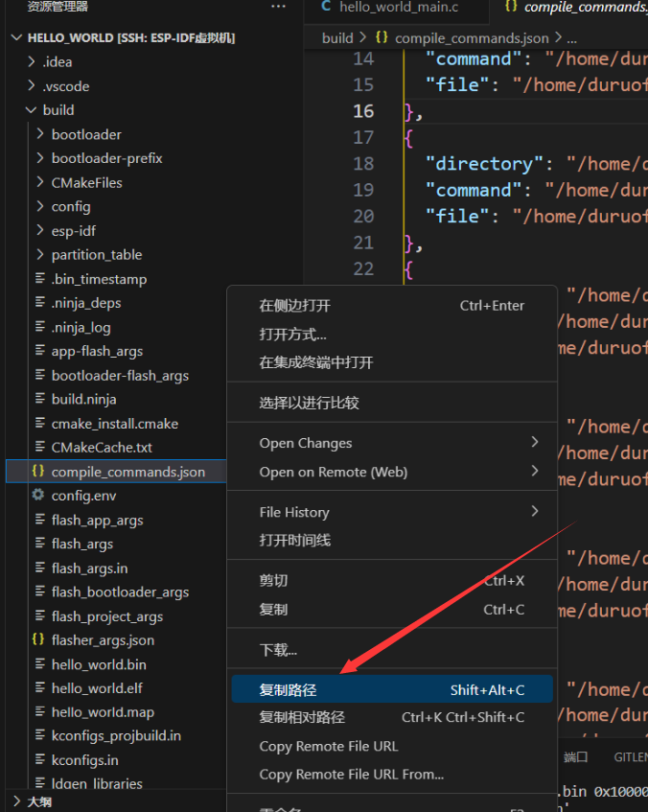Select 复制路径 from the context menu
The height and width of the screenshot is (812, 648).
pos(288,689)
